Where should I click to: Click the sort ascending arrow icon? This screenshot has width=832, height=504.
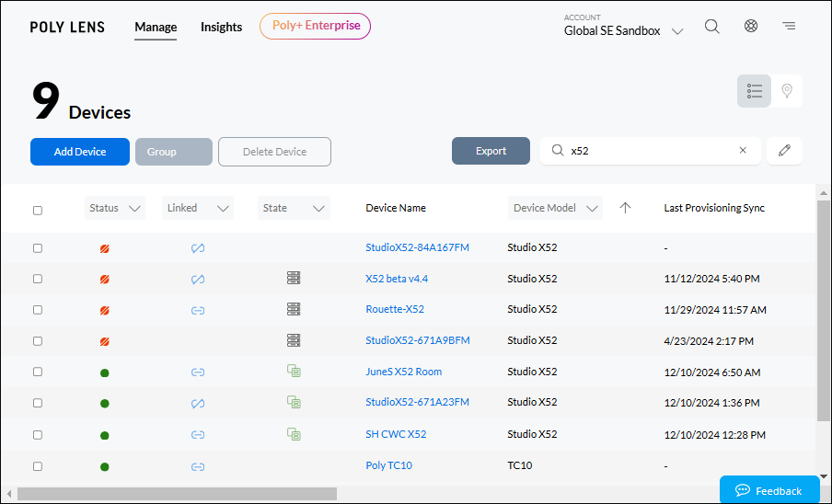point(625,208)
